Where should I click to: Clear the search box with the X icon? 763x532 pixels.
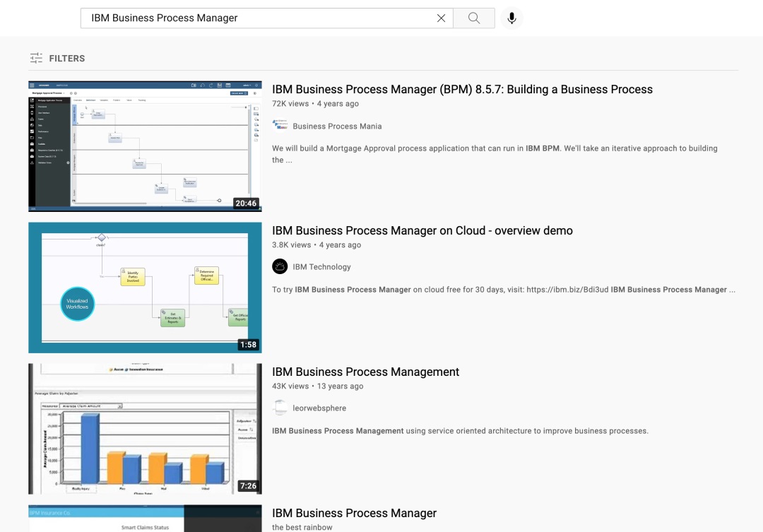click(441, 18)
